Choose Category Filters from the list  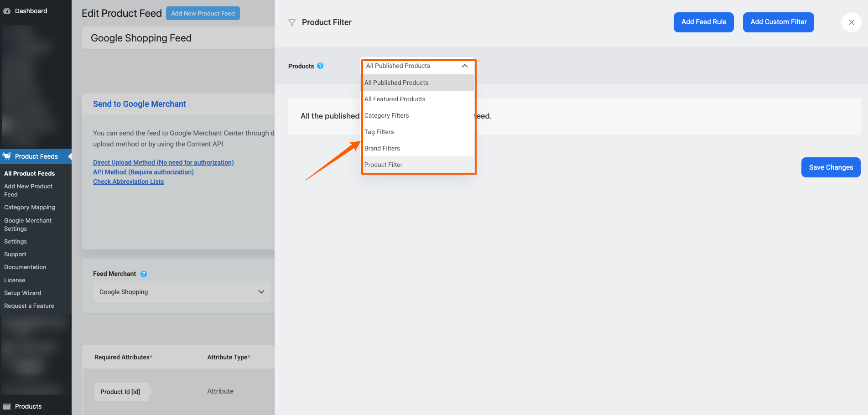(x=387, y=115)
